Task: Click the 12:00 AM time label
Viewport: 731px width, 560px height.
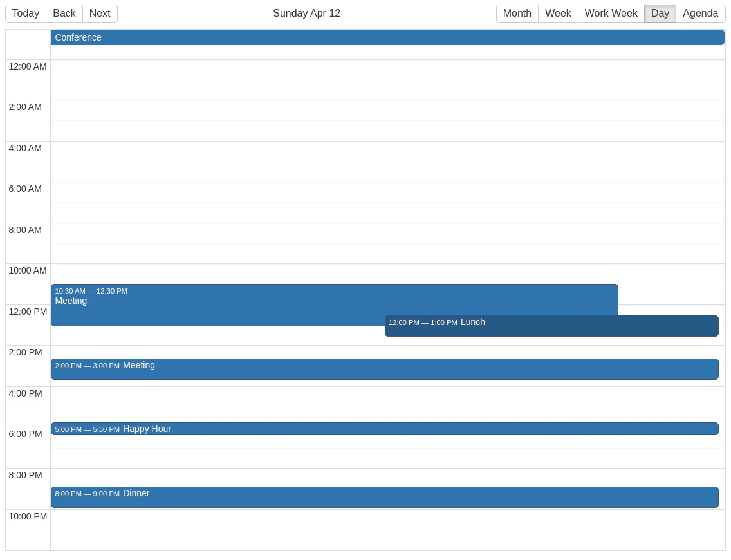Action: coord(28,66)
